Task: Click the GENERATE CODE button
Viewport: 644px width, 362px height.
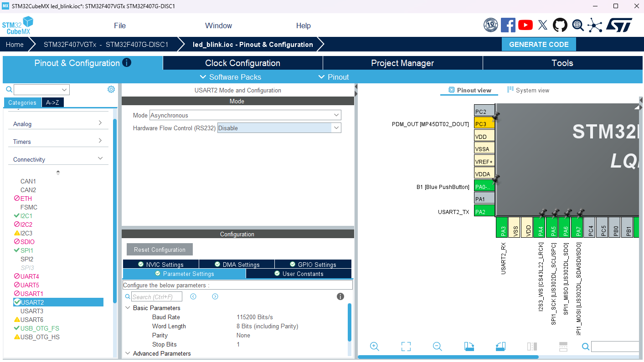Action: pos(539,44)
